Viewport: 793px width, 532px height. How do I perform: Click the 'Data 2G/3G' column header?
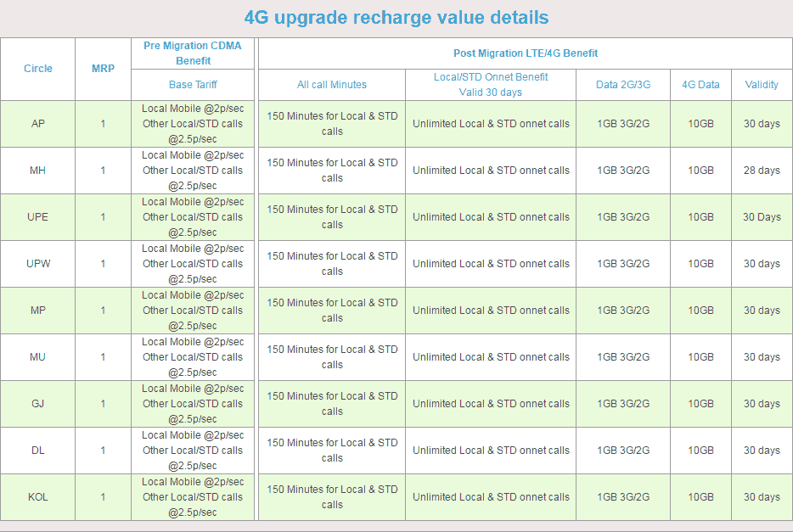pyautogui.click(x=623, y=85)
